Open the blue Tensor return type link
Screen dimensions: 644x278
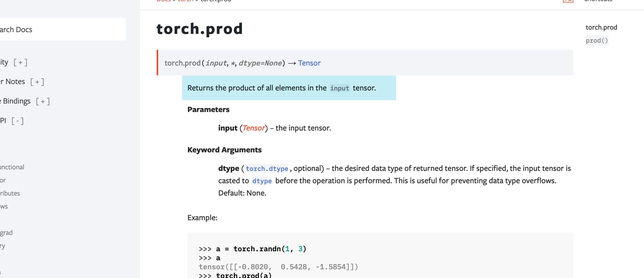(309, 63)
